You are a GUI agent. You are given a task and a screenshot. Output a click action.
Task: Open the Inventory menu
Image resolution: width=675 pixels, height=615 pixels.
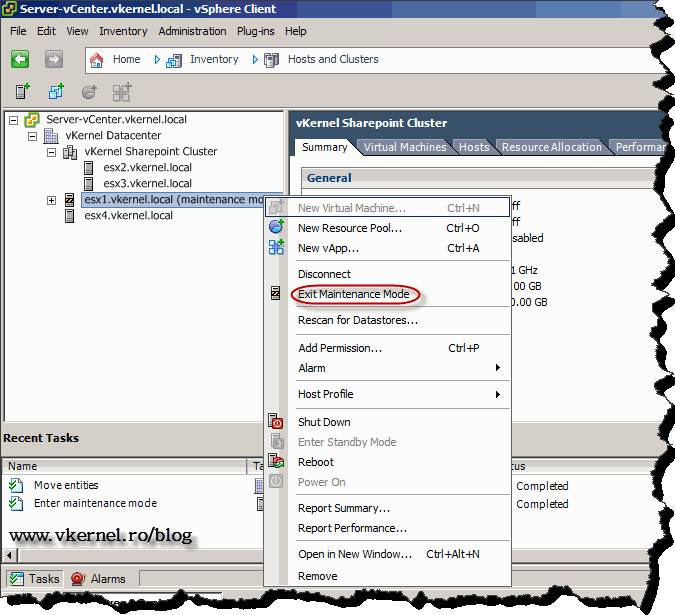[123, 31]
